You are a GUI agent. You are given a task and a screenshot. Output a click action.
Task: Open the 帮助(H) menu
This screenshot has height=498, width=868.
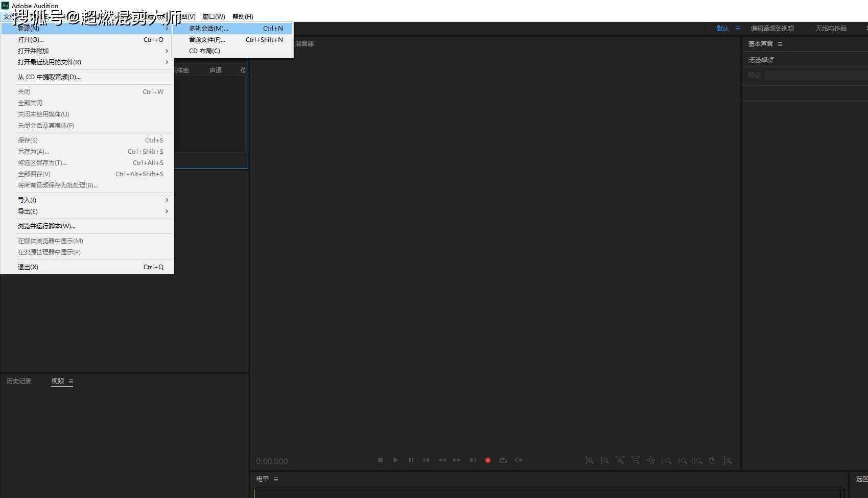click(243, 17)
